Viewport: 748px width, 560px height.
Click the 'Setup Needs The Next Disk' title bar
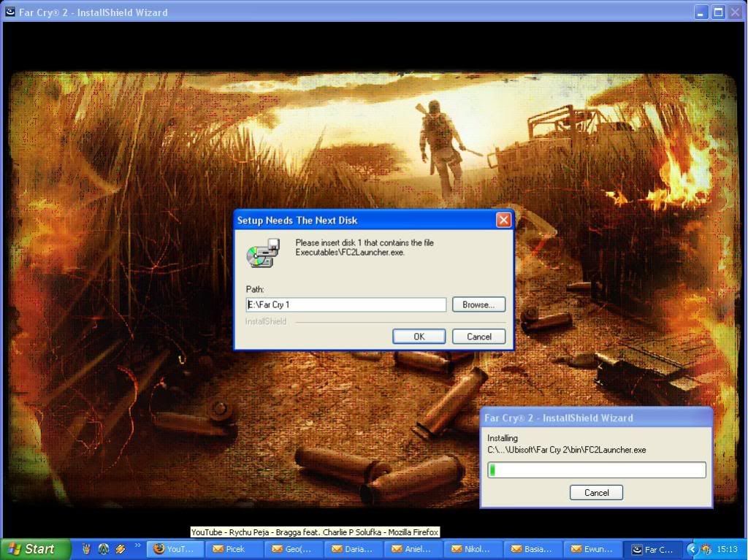click(x=374, y=220)
